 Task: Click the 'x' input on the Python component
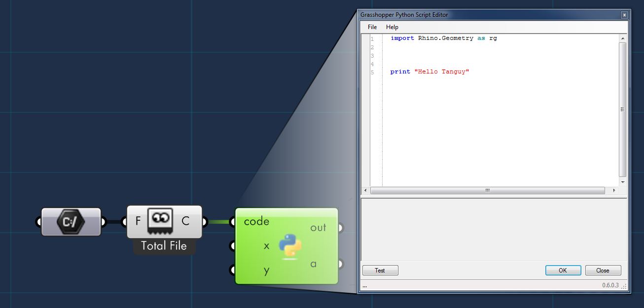click(x=266, y=245)
